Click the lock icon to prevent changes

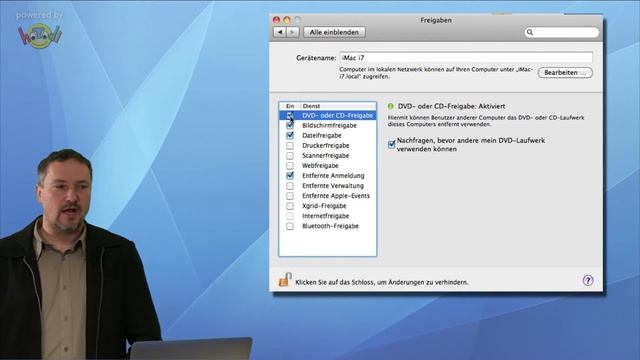pyautogui.click(x=285, y=280)
